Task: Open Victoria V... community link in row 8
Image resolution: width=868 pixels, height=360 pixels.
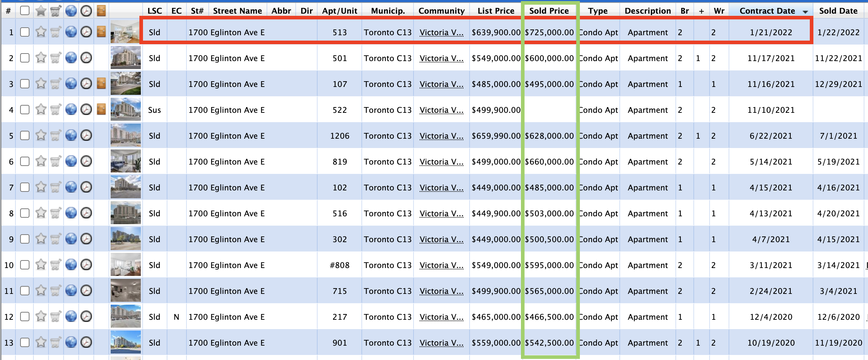Action: pyautogui.click(x=441, y=213)
